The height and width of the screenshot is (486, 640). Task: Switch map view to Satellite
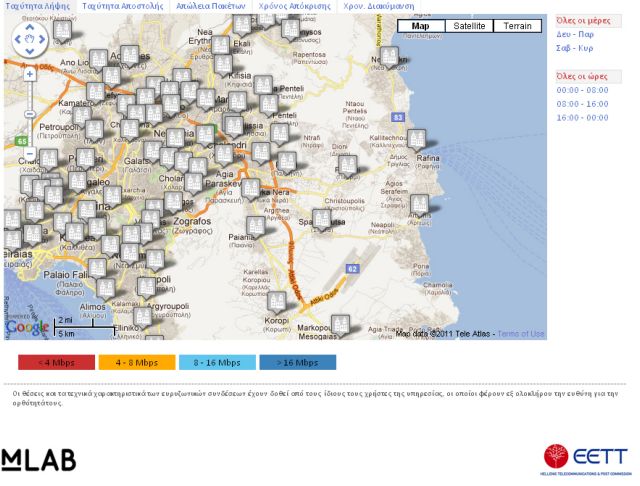(x=468, y=26)
